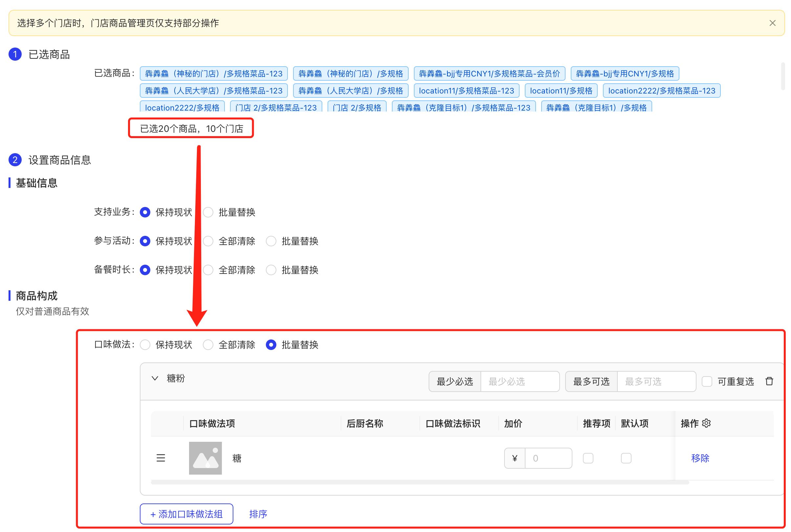Click the 推荐项 column header
The height and width of the screenshot is (532, 791).
pyautogui.click(x=596, y=423)
